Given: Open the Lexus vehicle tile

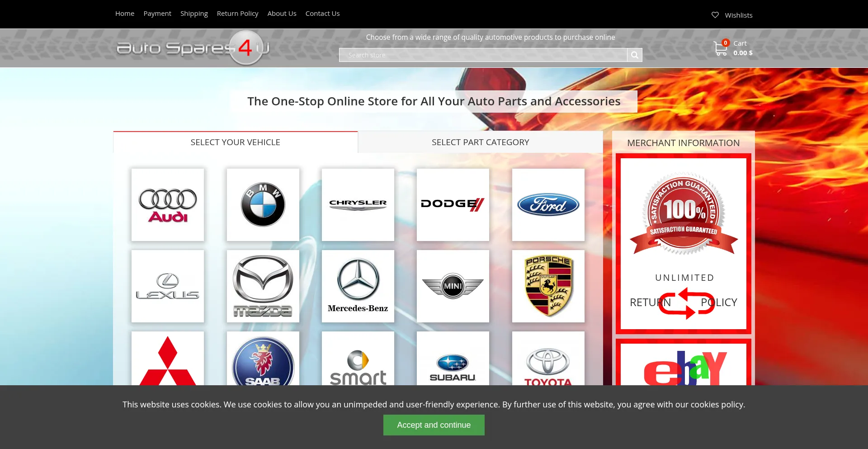Looking at the screenshot, I should click(168, 286).
